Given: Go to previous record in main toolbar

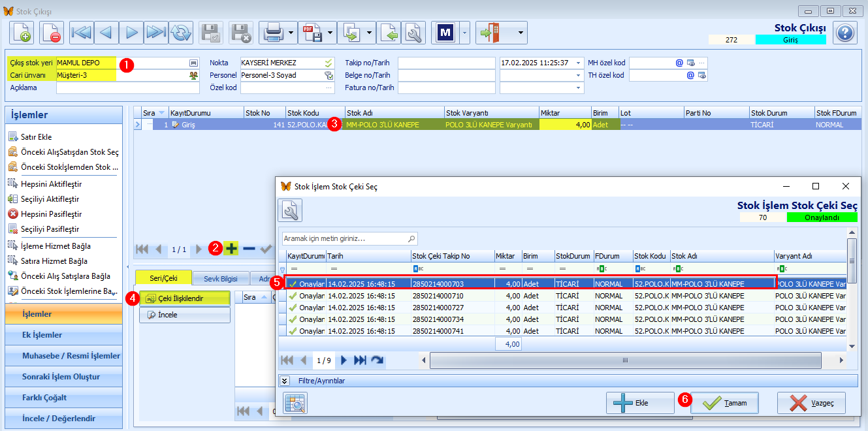Looking at the screenshot, I should tap(106, 32).
